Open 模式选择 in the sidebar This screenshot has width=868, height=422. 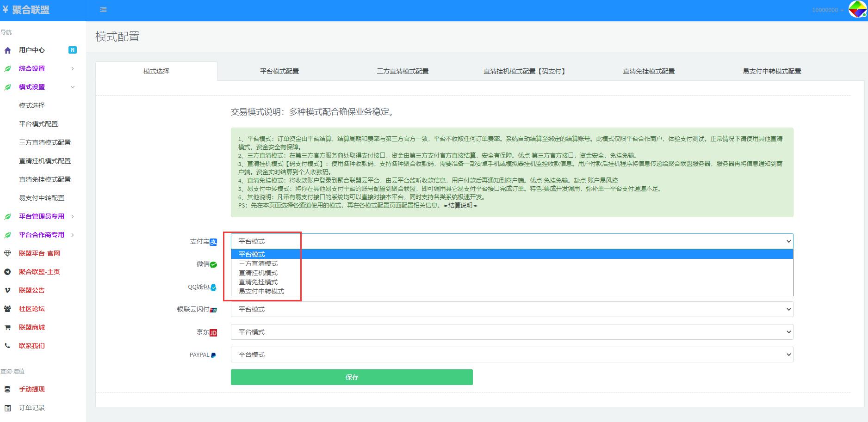32,105
